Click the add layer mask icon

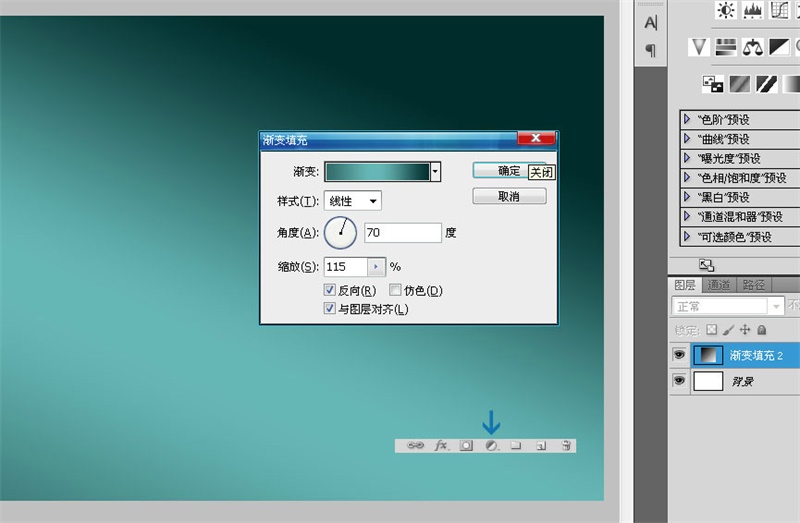[466, 446]
